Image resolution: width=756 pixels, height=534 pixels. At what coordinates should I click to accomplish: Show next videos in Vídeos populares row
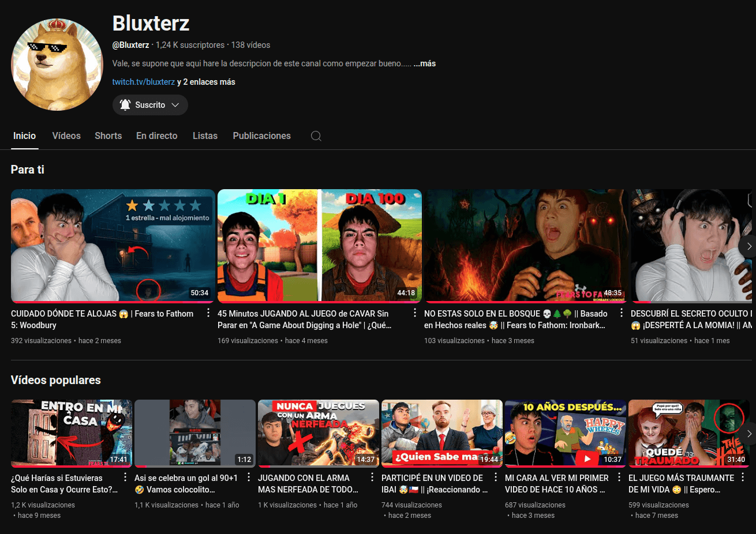(x=748, y=434)
